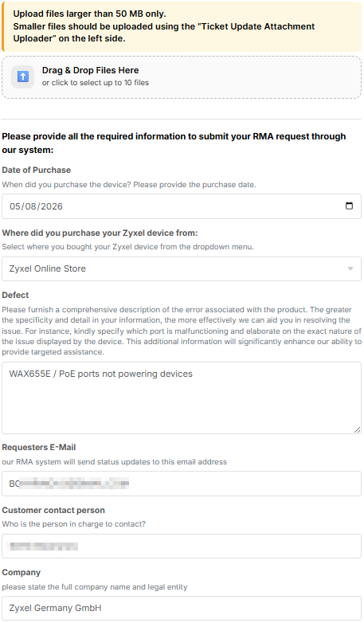This screenshot has width=364, height=623.
Task: Click the yellow 50 MB upload notice banner
Action: pos(182,26)
